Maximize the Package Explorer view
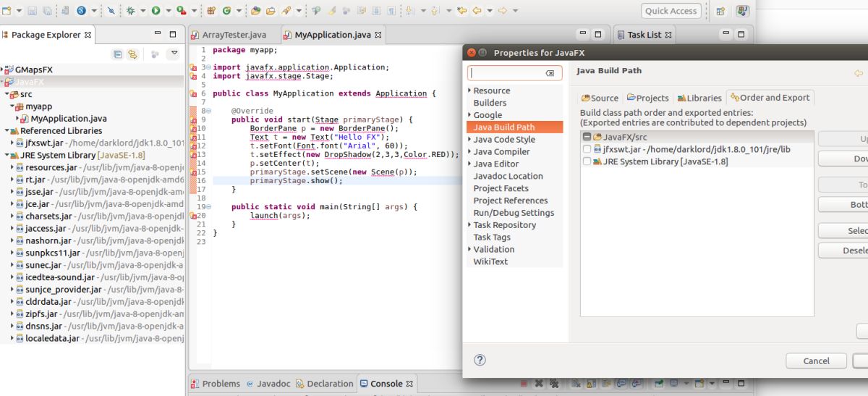This screenshot has height=396, width=868. coord(172,34)
